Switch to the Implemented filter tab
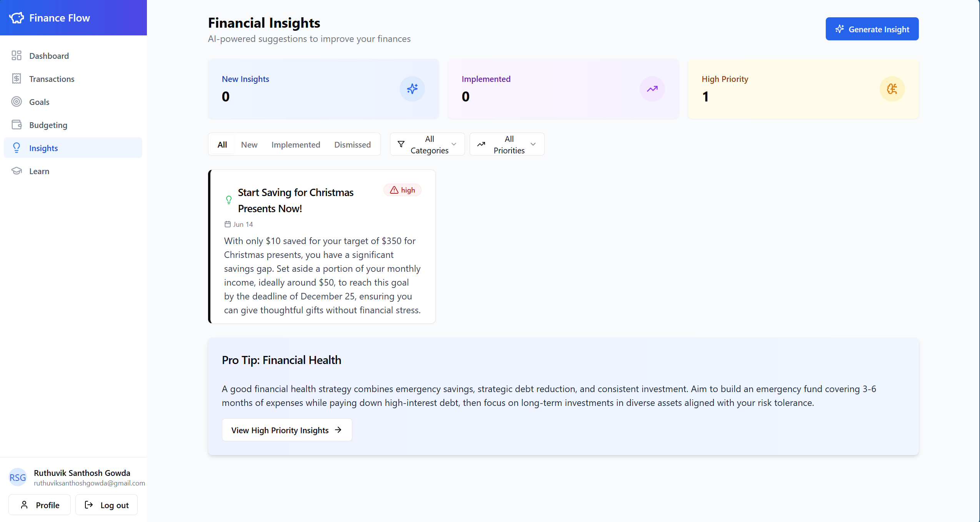980x522 pixels. 296,145
